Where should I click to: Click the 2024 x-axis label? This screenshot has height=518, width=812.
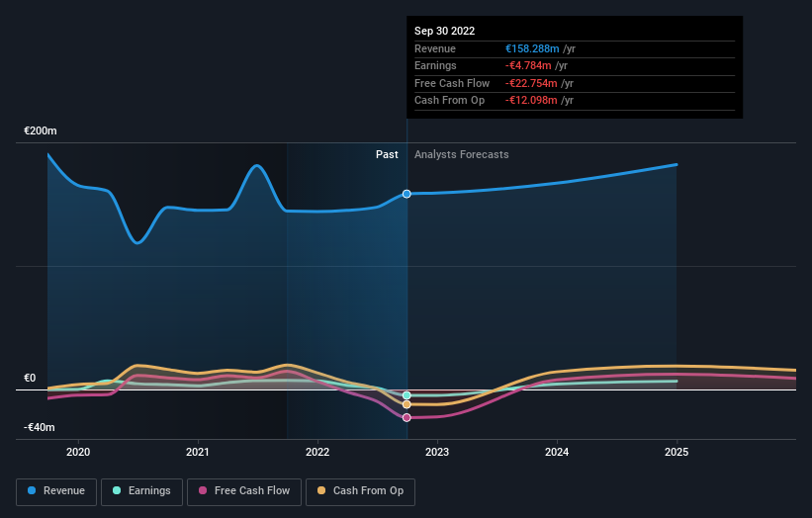557,452
